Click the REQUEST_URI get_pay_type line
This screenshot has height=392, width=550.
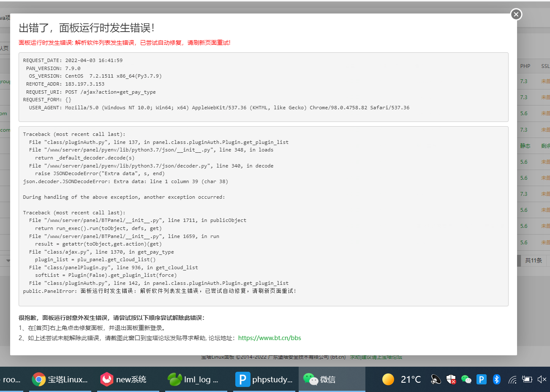91,92
